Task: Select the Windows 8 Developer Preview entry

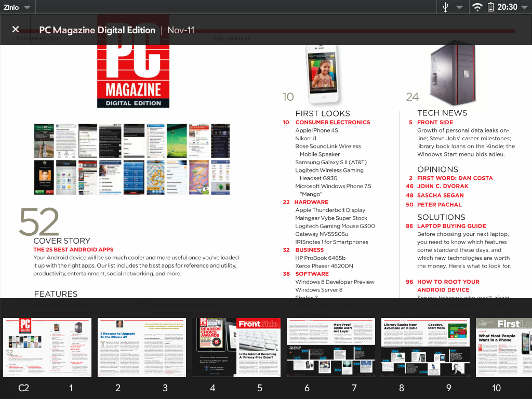Action: coord(335,282)
